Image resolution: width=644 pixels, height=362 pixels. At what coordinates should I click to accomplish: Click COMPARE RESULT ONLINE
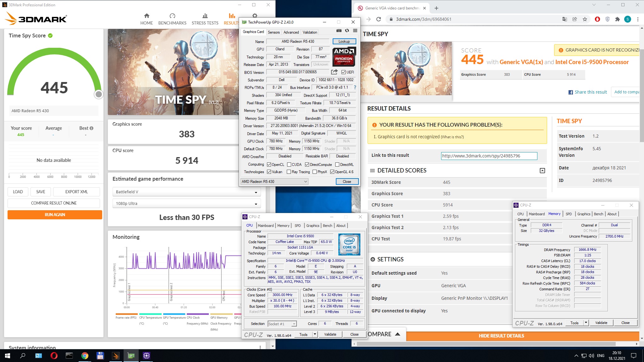54,203
